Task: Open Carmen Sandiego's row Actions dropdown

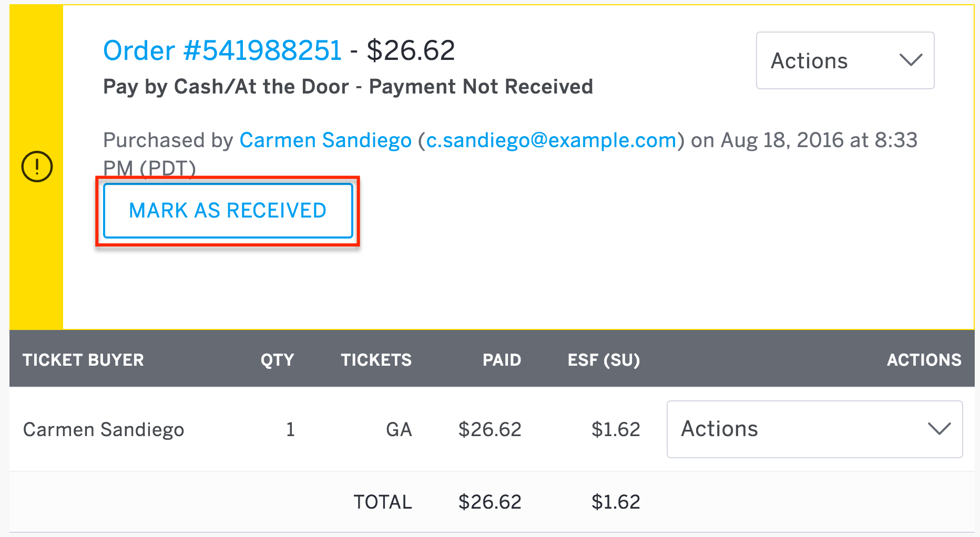Action: 814,429
